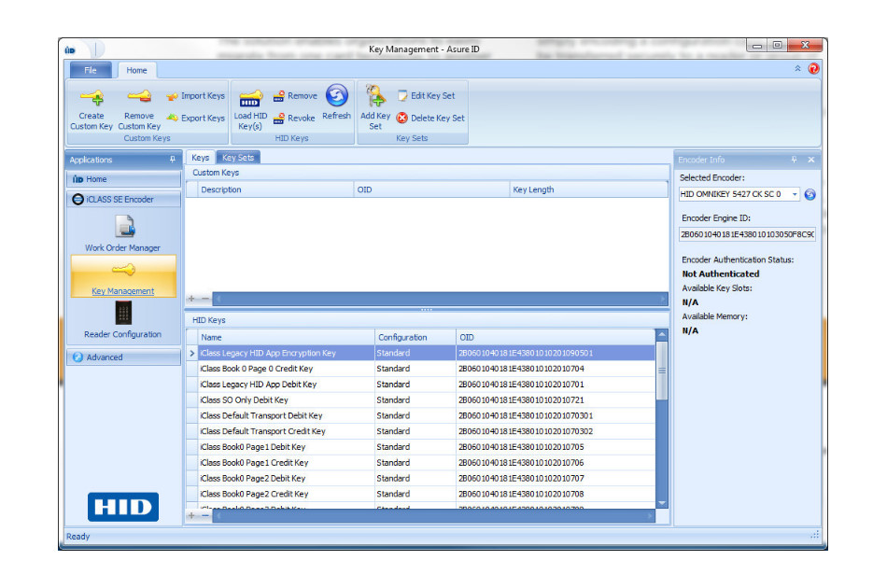
Task: Select the Home ribbon tab
Action: pyautogui.click(x=137, y=70)
